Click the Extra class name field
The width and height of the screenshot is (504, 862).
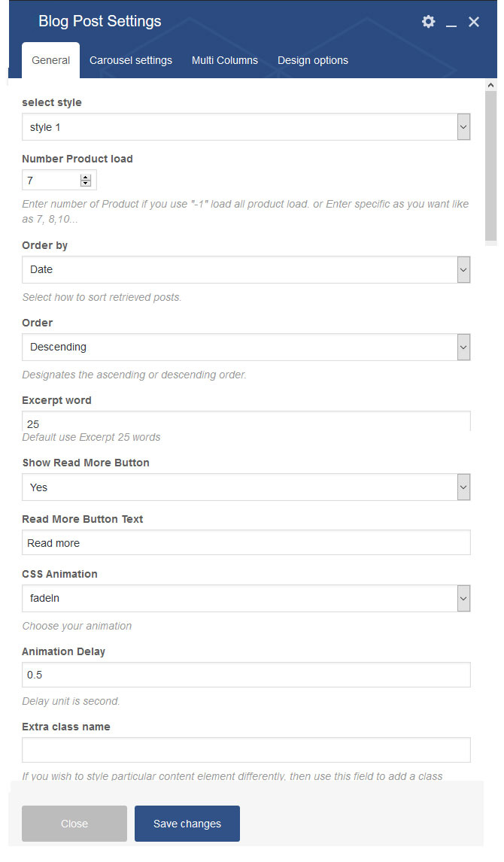(x=246, y=750)
